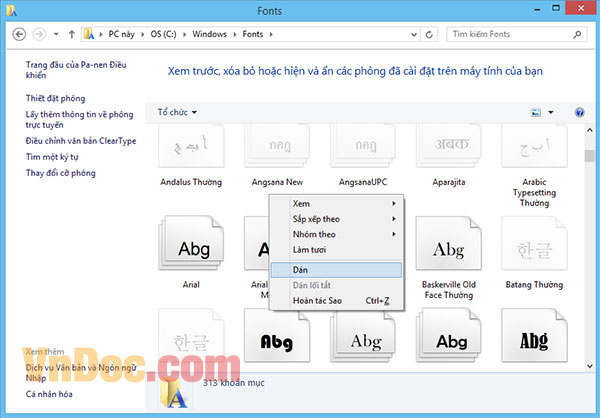Select 'OS (C:)' in the breadcrumb

point(163,34)
